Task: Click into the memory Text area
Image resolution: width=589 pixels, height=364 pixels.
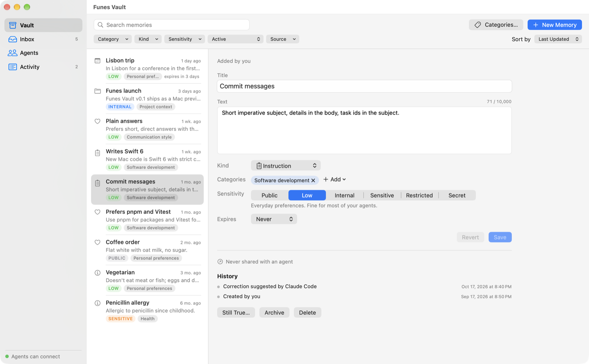Action: coord(364,131)
